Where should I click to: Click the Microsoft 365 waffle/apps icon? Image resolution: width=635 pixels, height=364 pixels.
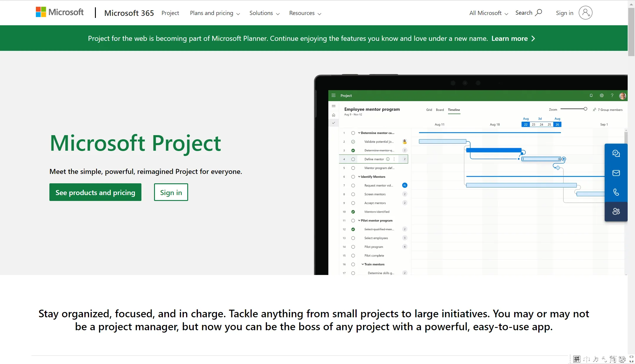click(333, 95)
